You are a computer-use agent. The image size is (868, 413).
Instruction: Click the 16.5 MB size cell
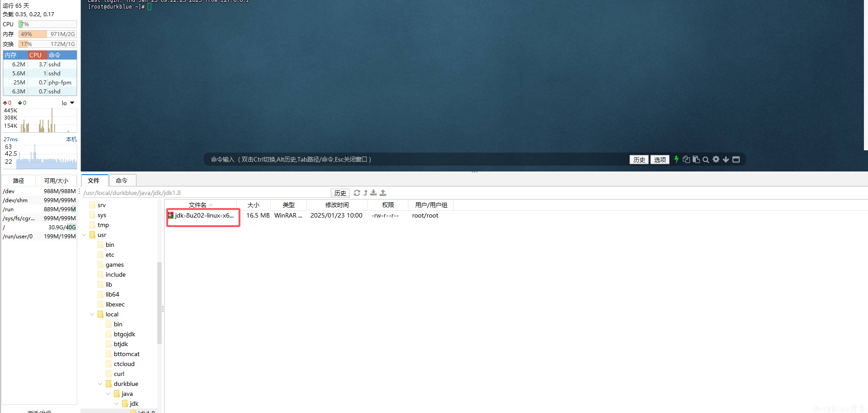click(x=258, y=215)
